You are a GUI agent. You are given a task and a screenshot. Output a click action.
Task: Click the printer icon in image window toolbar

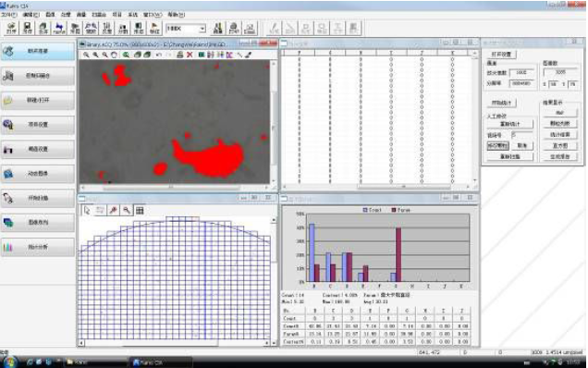point(180,55)
